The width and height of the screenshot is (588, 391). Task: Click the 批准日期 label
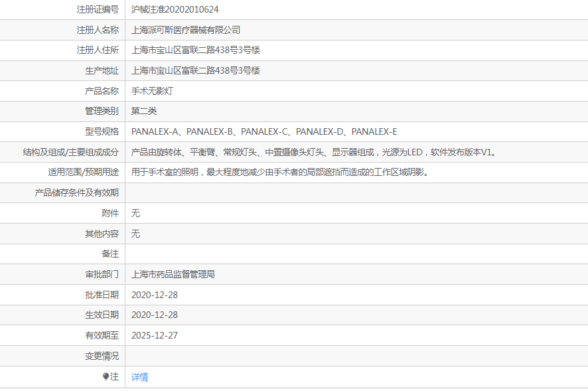102,295
